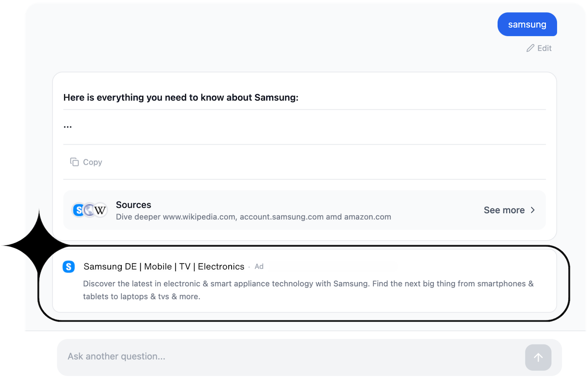Screen dimensions: 588x385
Task: Click the Samsung logo beside the ad title
Action: point(69,266)
